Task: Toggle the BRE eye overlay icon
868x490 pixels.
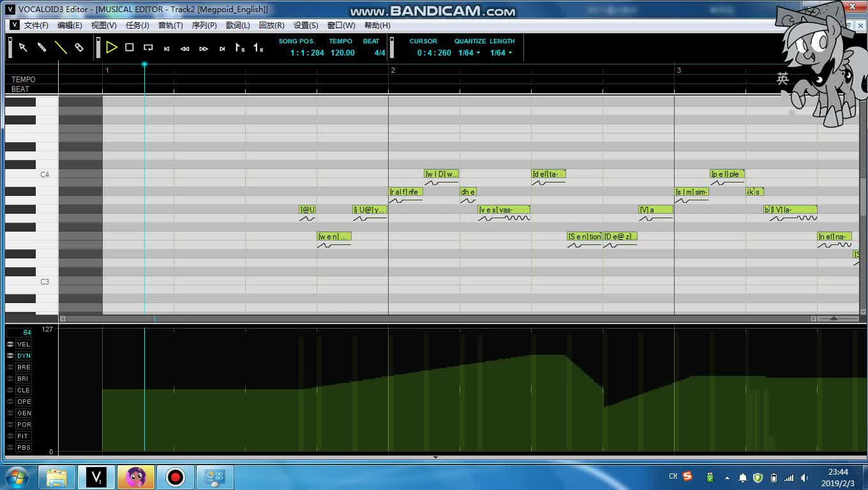Action: click(x=10, y=367)
